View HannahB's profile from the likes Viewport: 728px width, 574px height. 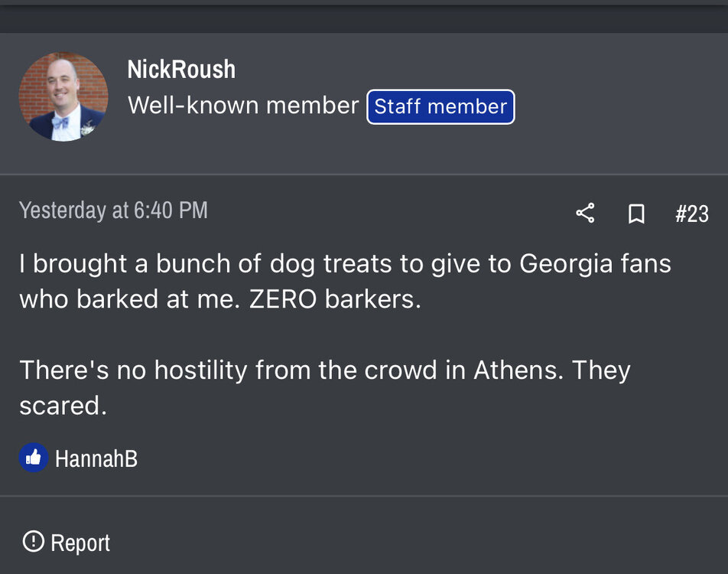[96, 458]
